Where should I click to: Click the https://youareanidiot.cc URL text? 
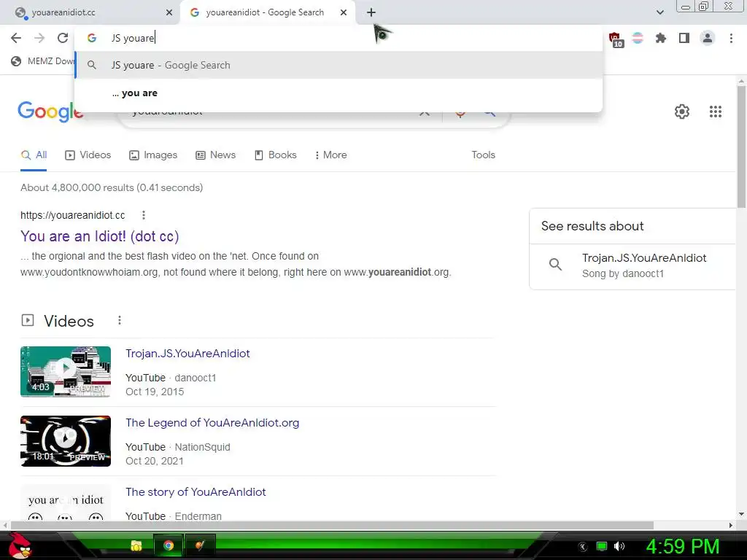click(x=73, y=215)
